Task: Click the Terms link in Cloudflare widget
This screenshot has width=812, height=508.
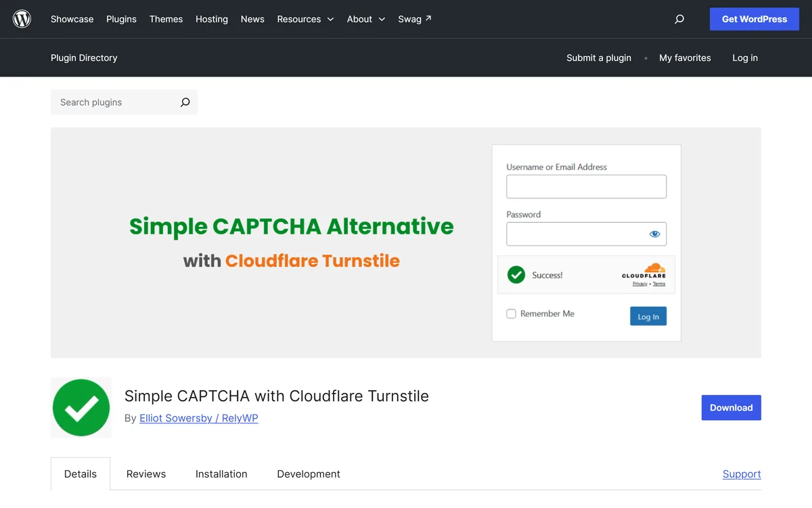Action: 659,284
